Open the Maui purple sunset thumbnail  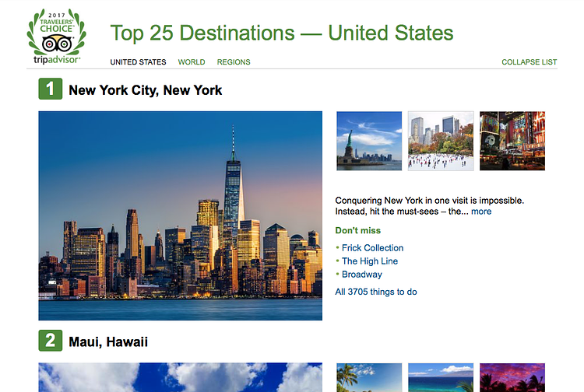512,377
